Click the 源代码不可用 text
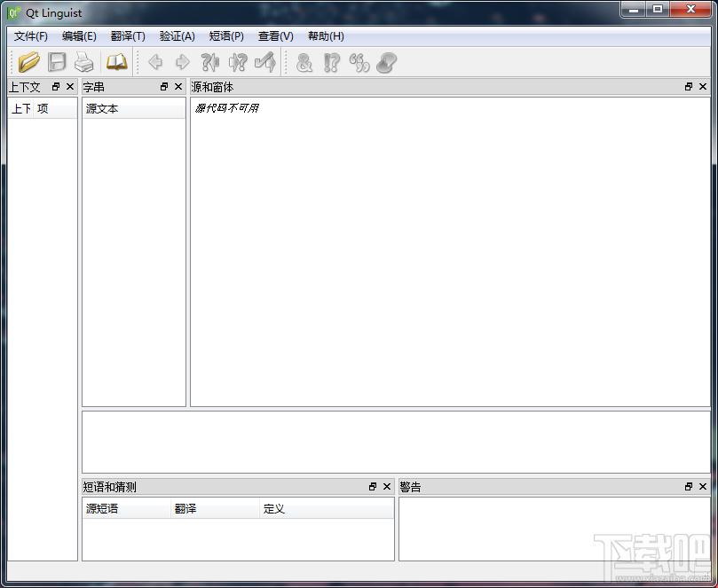Image resolution: width=718 pixels, height=588 pixels. (x=227, y=108)
